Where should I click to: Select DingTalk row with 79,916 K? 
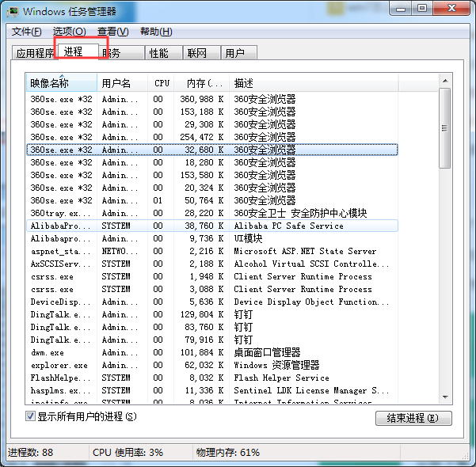point(212,340)
